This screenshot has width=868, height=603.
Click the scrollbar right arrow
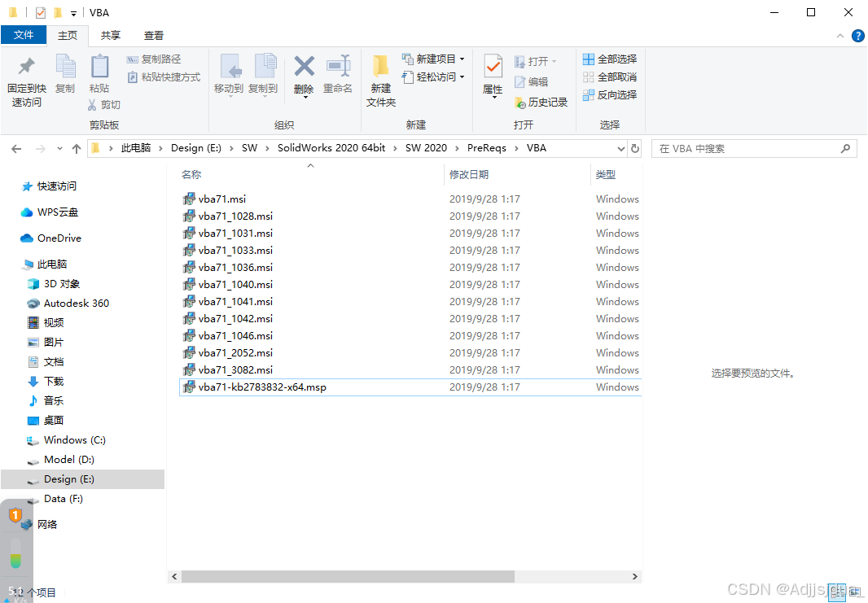[635, 576]
